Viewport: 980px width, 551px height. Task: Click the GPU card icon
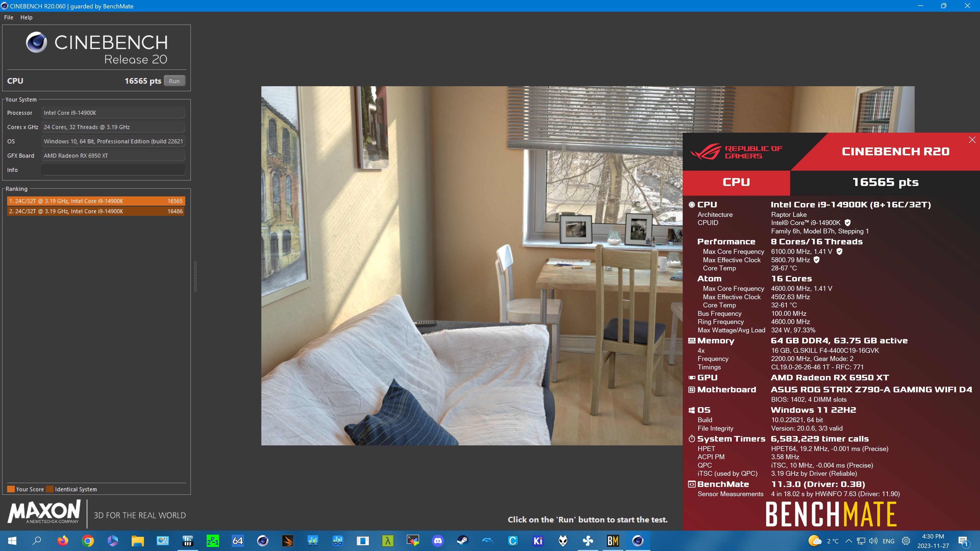coord(692,378)
